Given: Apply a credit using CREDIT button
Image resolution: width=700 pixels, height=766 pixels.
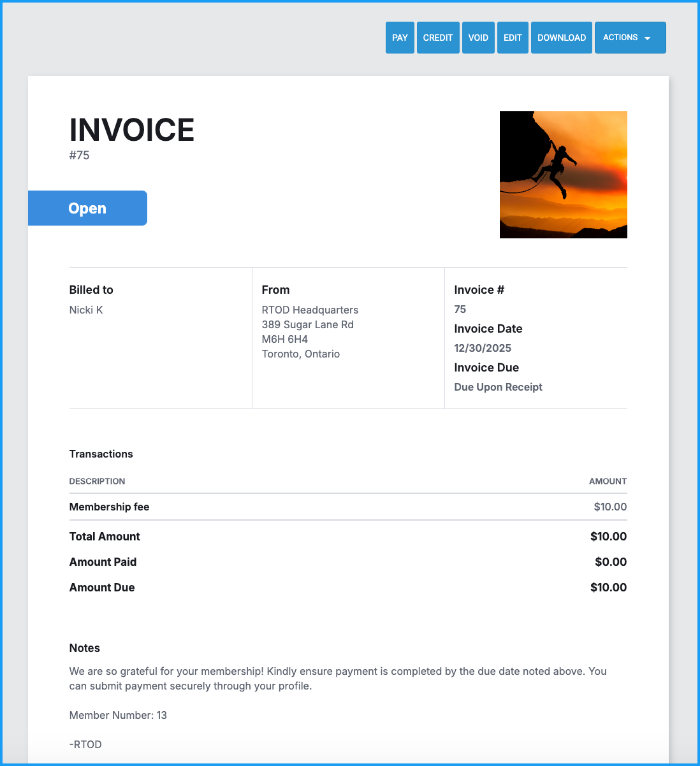Looking at the screenshot, I should (x=438, y=38).
